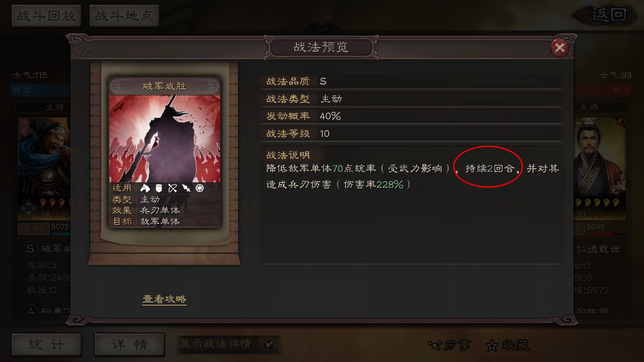644x362 pixels.
Task: Select the left general portrait card
Action: click(x=44, y=168)
